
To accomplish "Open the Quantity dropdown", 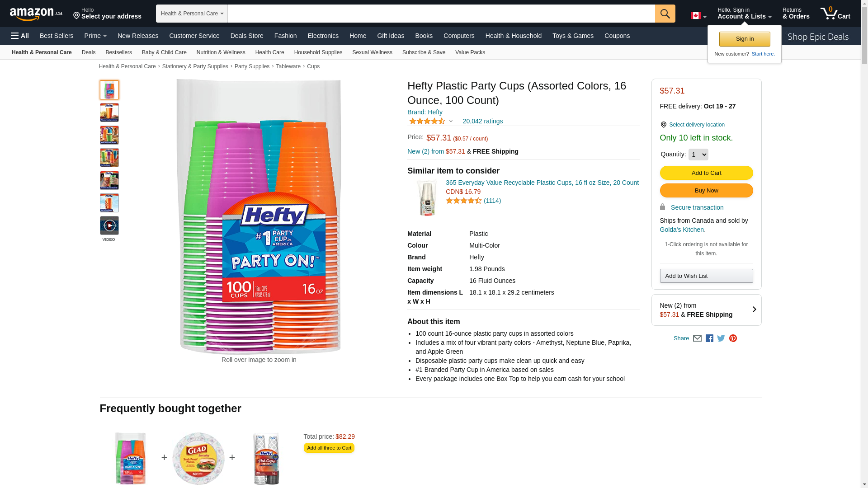I will [698, 155].
